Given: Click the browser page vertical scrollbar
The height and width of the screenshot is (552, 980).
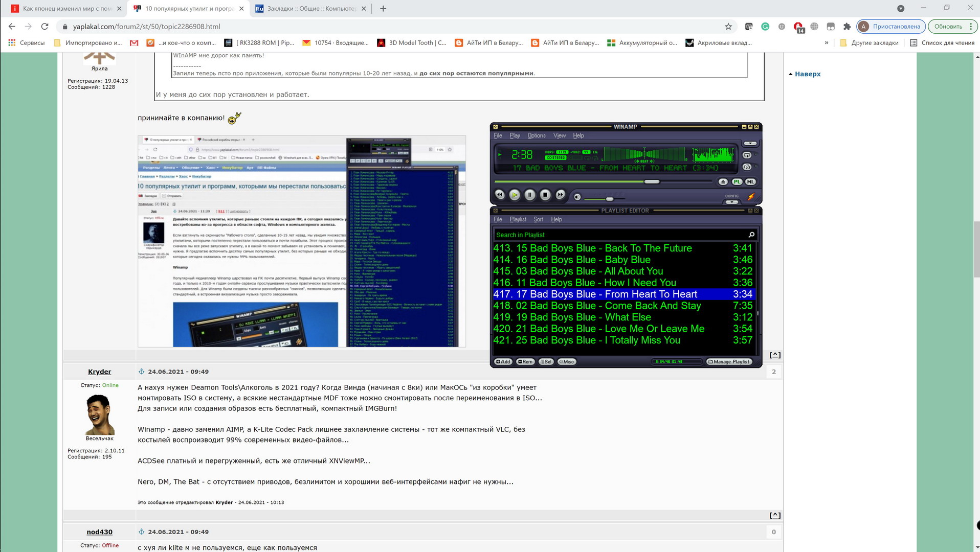Looking at the screenshot, I should click(976, 250).
